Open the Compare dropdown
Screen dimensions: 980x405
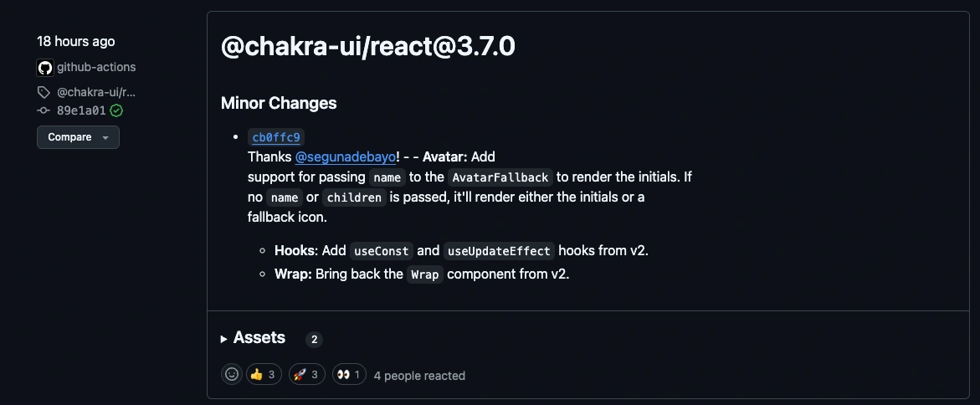tap(78, 137)
